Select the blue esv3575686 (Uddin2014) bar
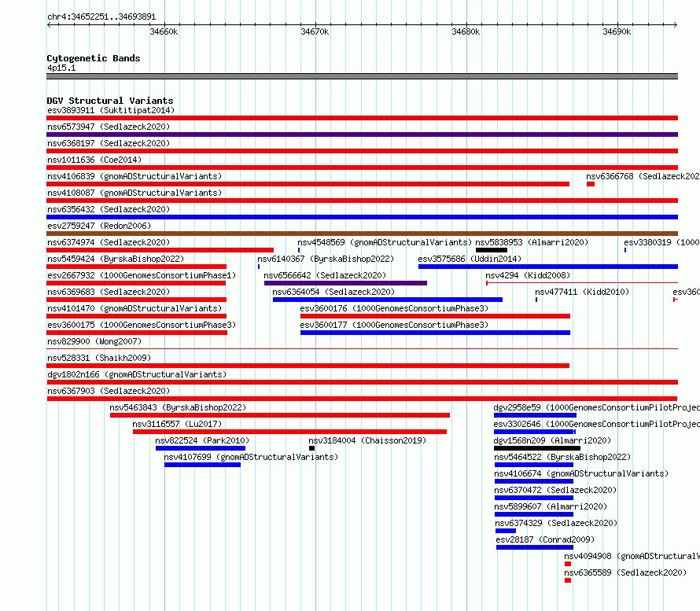 pyautogui.click(x=548, y=267)
